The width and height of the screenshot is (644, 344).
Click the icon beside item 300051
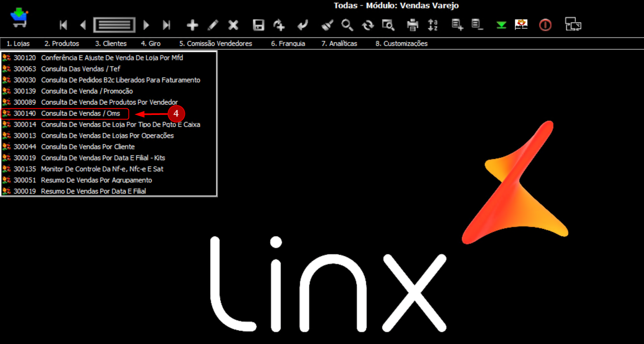tap(6, 180)
